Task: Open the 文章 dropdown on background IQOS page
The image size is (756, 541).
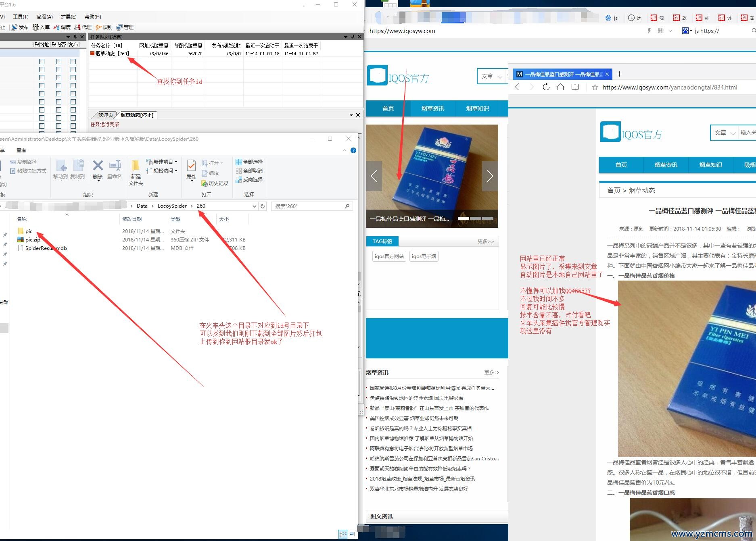Action: [492, 76]
